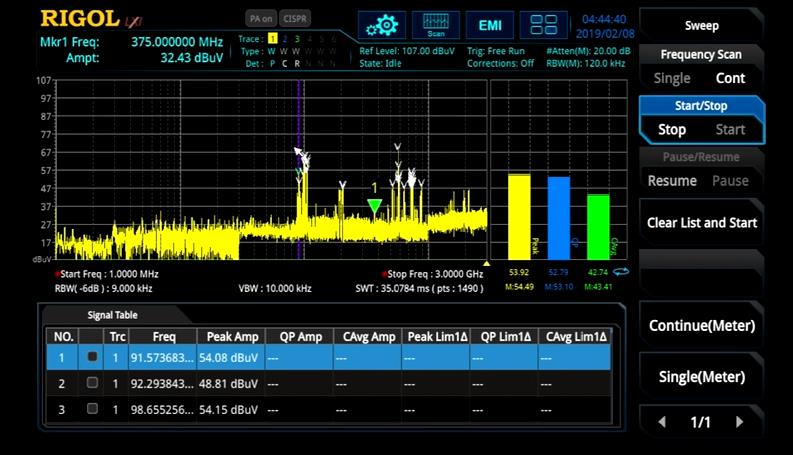Click the Scan mode icon
The width and height of the screenshot is (793, 455).
point(436,24)
